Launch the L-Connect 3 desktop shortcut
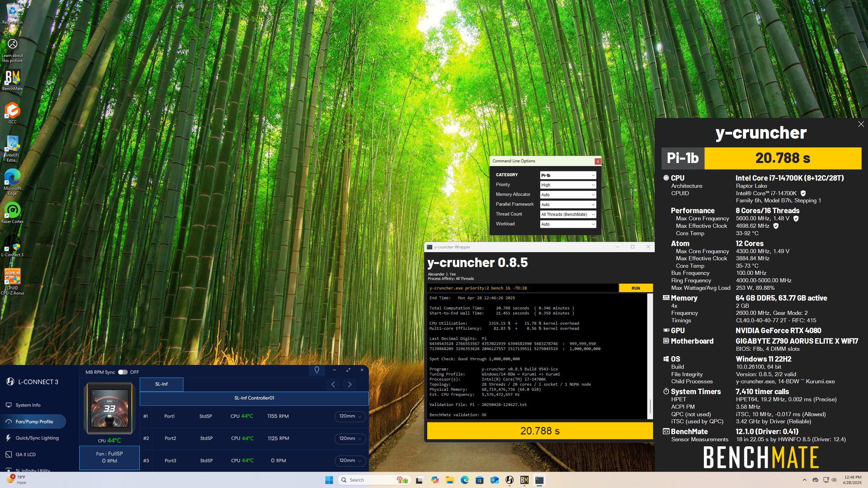This screenshot has height=488, width=868. pyautogui.click(x=13, y=246)
